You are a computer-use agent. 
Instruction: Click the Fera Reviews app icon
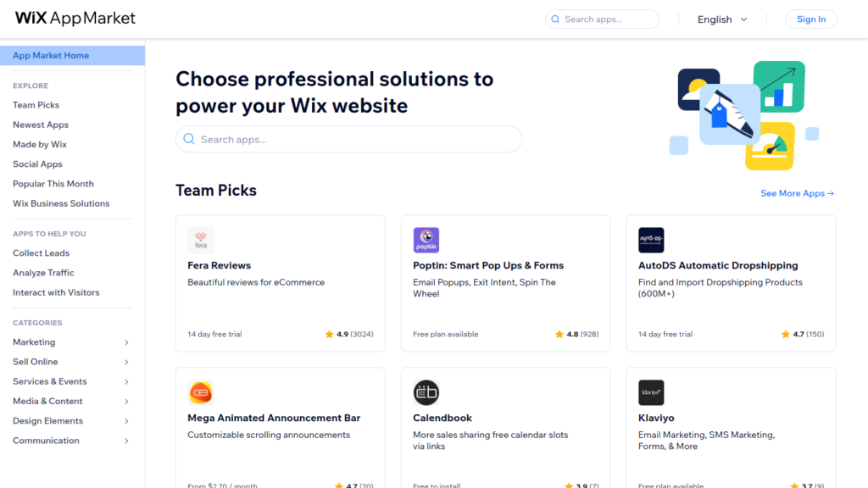[x=200, y=240]
